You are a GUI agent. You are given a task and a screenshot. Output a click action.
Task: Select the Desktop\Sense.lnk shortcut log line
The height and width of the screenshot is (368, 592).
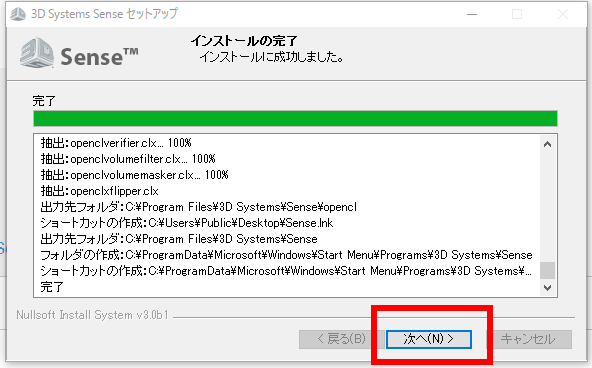pos(187,223)
